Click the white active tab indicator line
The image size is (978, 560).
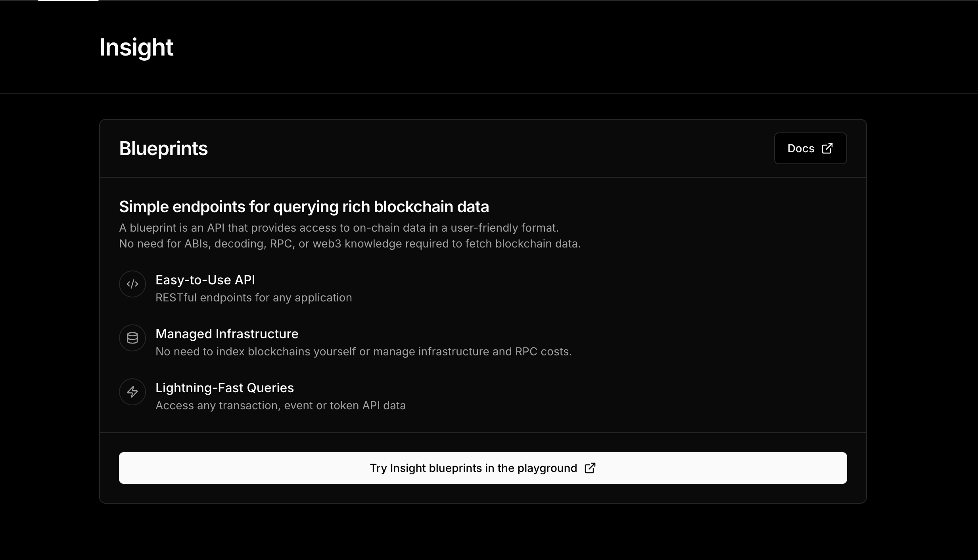coord(68,0)
